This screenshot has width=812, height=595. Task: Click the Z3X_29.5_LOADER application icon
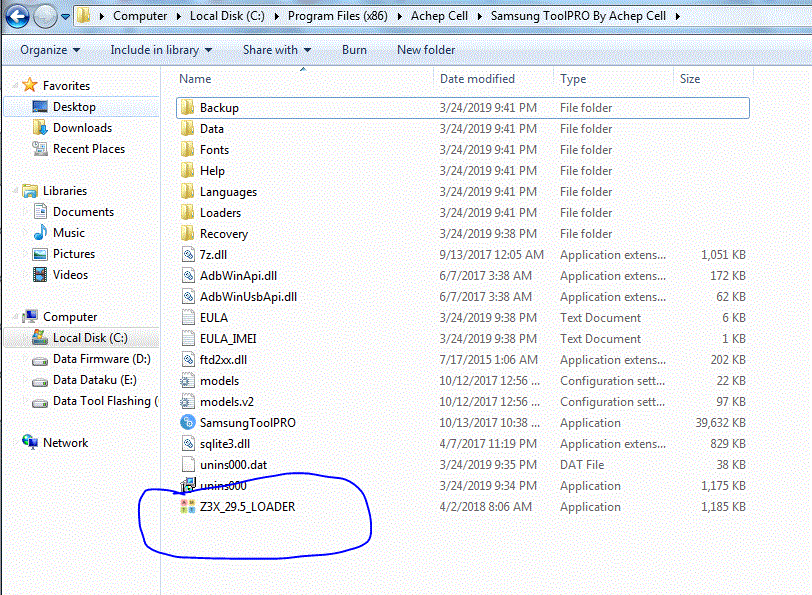click(187, 506)
